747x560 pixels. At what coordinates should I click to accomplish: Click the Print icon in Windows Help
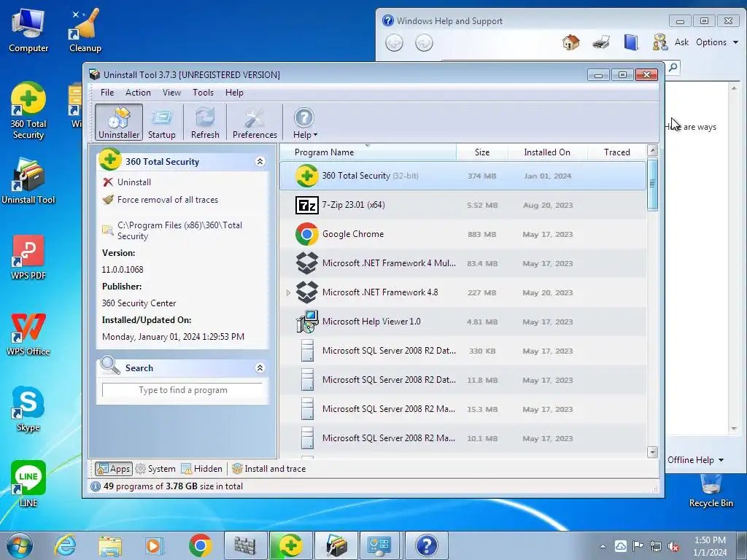coord(601,42)
